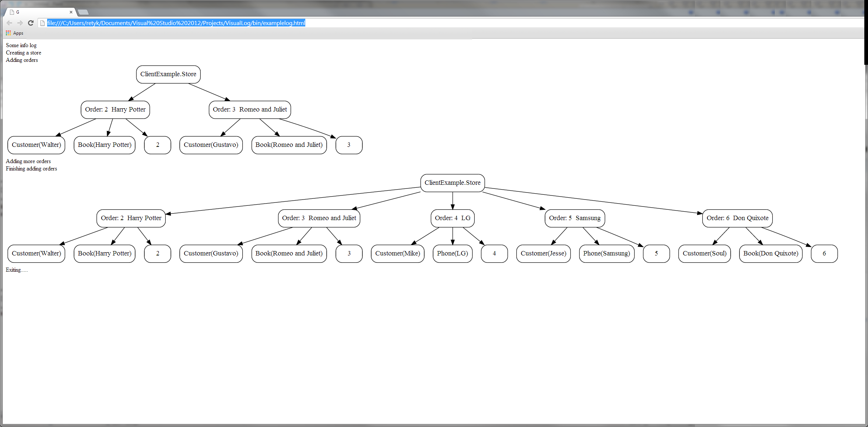Click the Phone(Samsung) node

point(607,254)
